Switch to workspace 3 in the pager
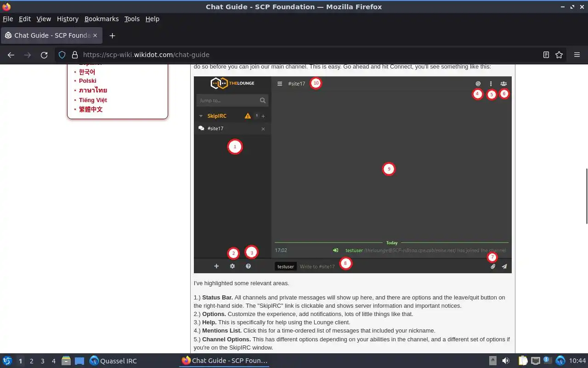 pos(42,361)
